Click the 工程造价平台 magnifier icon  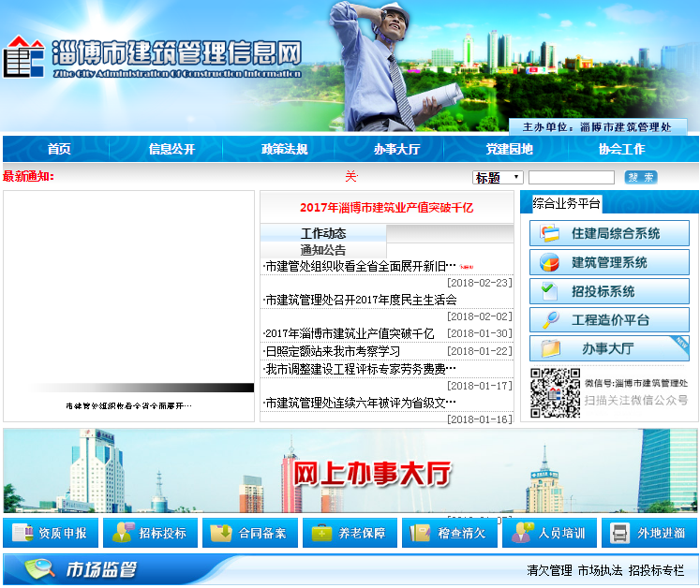(549, 320)
